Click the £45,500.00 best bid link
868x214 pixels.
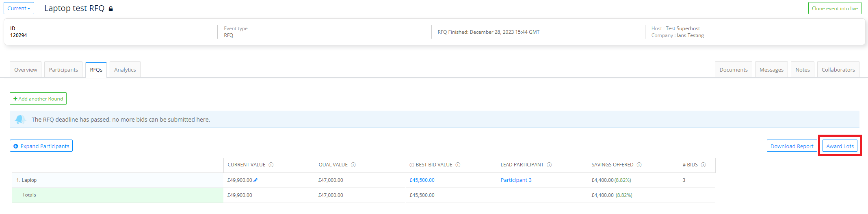422,180
